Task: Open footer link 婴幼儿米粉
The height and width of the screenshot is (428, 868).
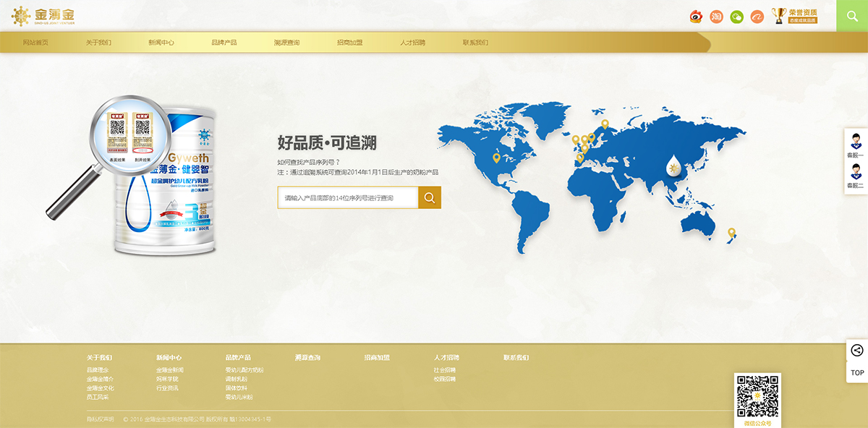Action: 239,397
